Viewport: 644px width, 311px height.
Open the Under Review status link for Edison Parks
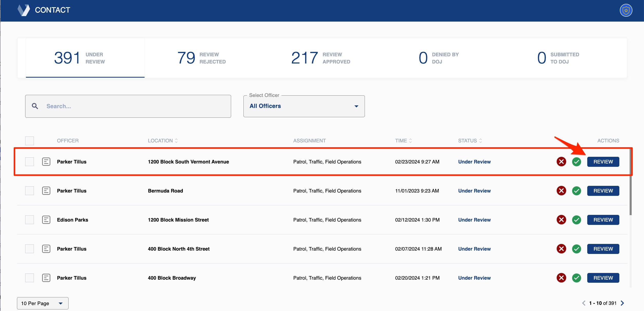[x=474, y=220]
